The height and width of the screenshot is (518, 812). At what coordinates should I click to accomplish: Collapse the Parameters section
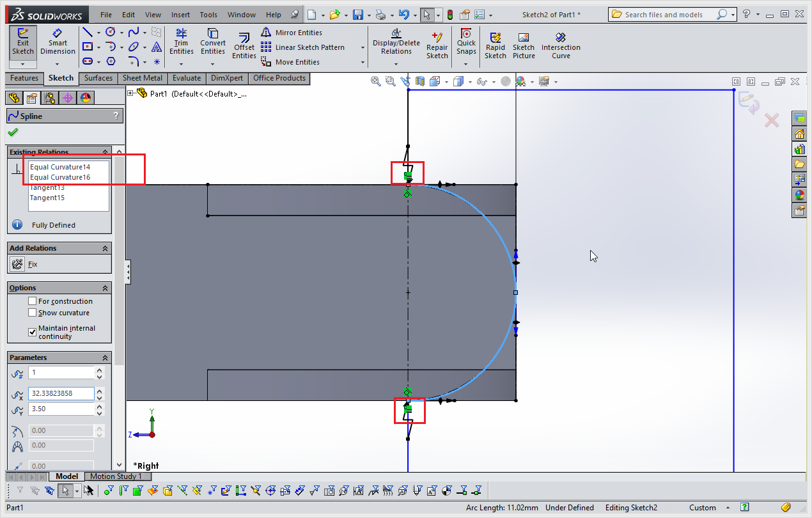coord(105,357)
